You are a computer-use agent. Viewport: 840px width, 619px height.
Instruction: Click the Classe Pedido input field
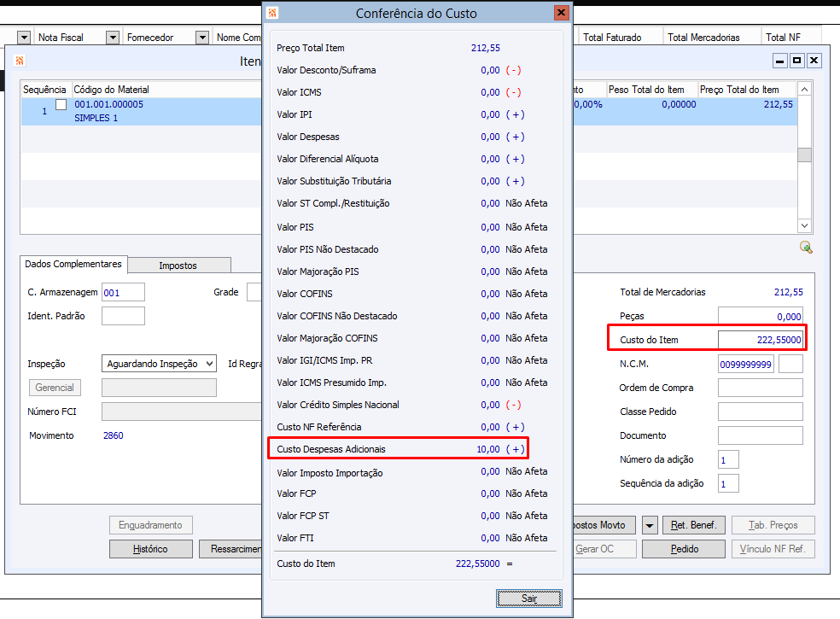point(760,412)
